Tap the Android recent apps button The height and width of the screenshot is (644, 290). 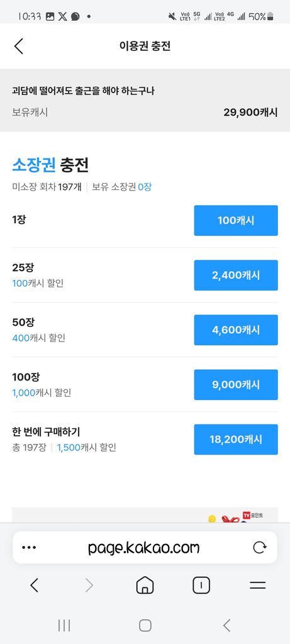click(x=64, y=625)
